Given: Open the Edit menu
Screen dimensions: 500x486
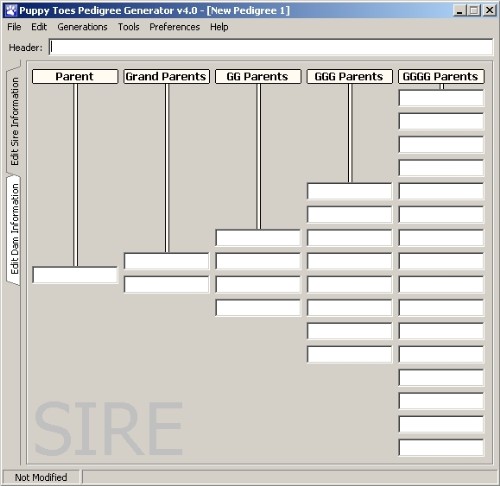Looking at the screenshot, I should click(x=39, y=27).
